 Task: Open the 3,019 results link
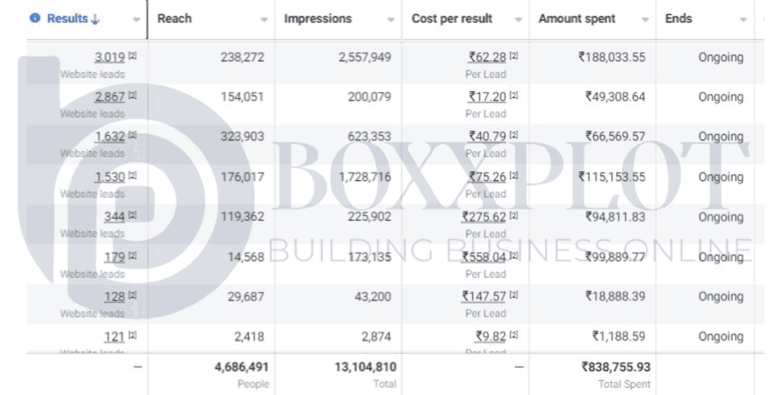109,57
